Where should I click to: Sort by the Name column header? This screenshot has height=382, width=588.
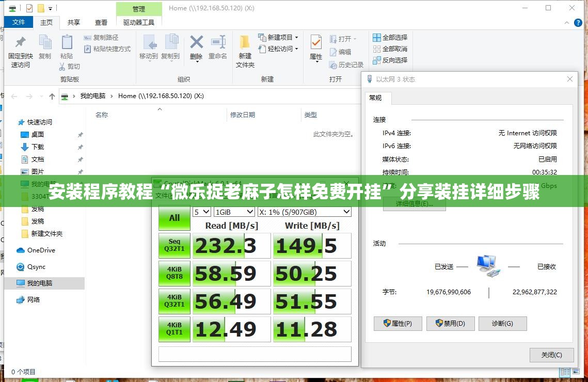pyautogui.click(x=102, y=115)
